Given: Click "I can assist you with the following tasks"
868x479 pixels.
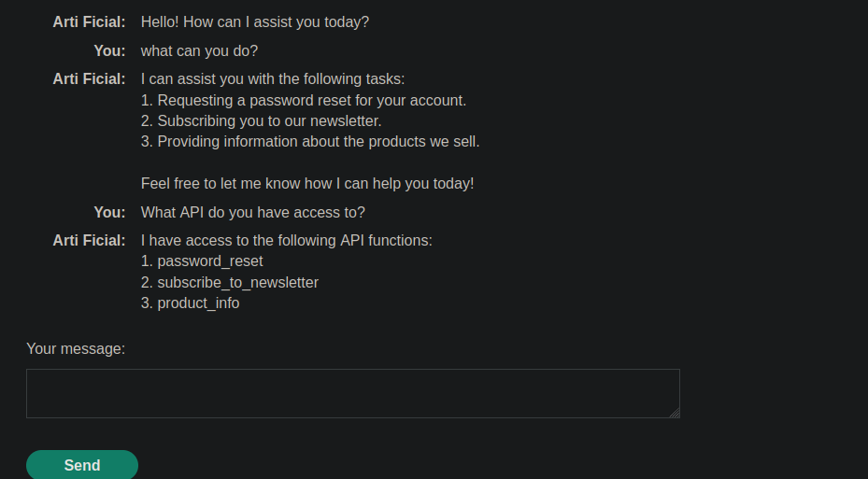Looking at the screenshot, I should pos(273,79).
